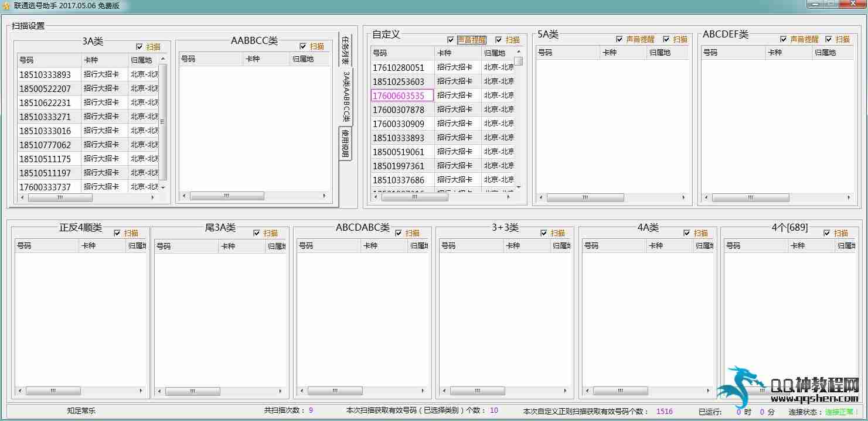Switch to the 3A类AABBCC类 vertical tab
The height and width of the screenshot is (421, 868).
click(346, 97)
